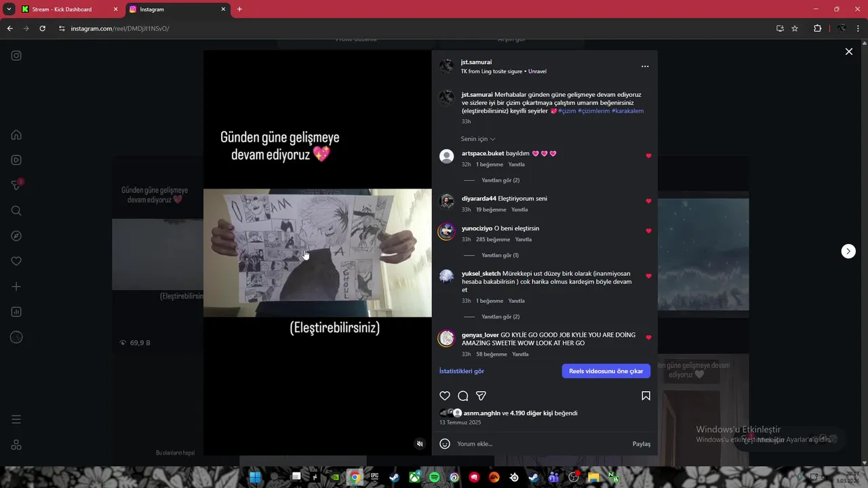Switch to Stream - Kick Dashboard tab
The width and height of the screenshot is (868, 488).
(x=66, y=9)
